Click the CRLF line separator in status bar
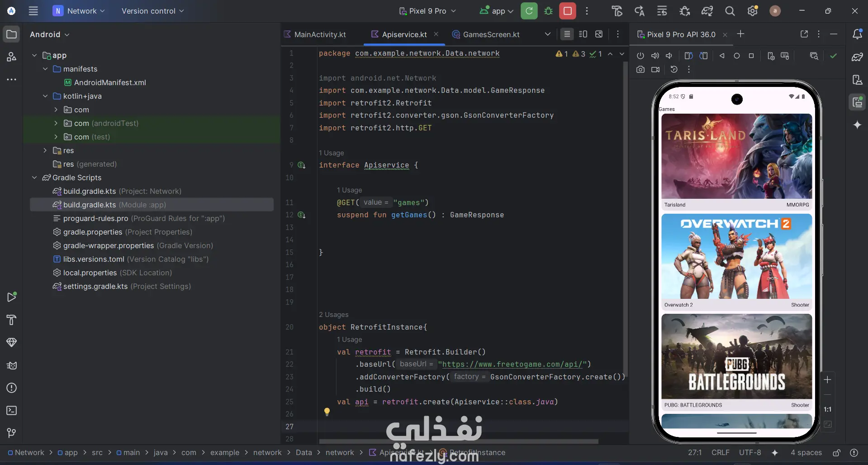 720,453
